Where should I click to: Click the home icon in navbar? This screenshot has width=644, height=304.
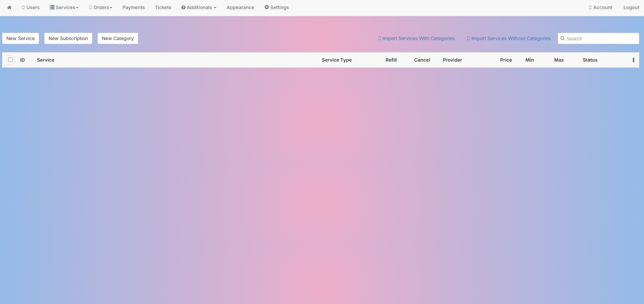[x=9, y=7]
